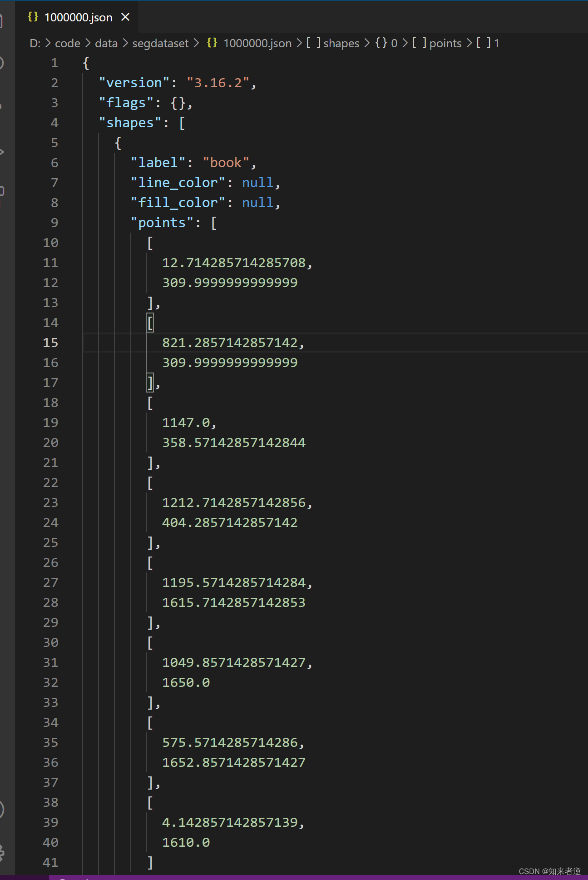Open the data folder breadcrumb
The width and height of the screenshot is (588, 880).
point(106,43)
